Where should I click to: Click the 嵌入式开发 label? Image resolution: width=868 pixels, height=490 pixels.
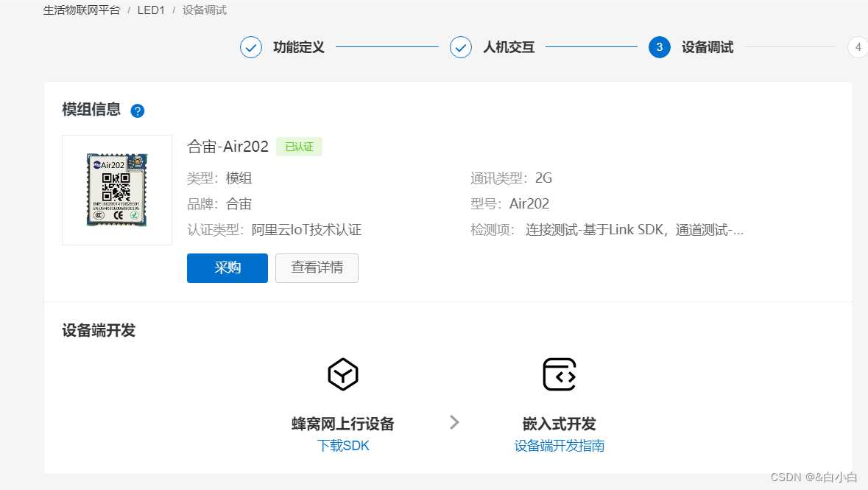coord(559,424)
